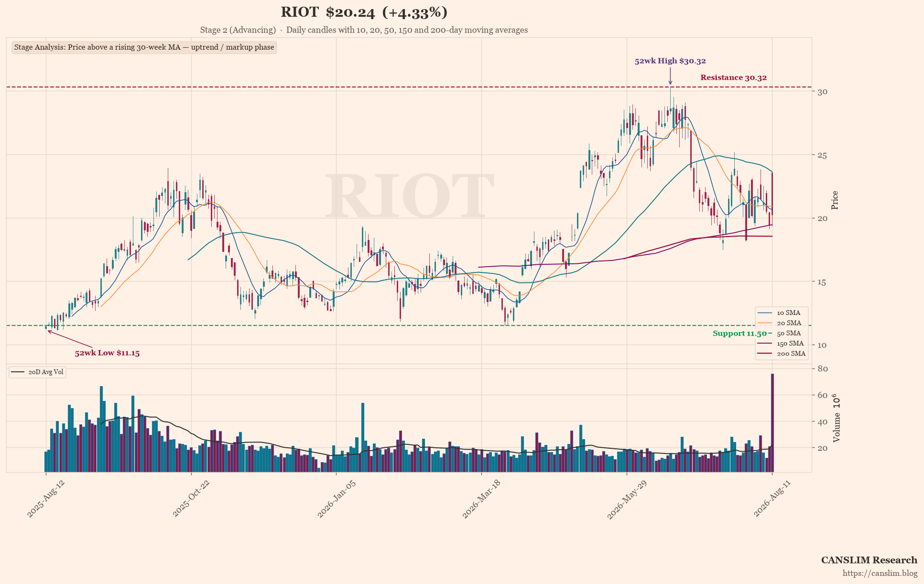
Task: Click the price axis tick '25'
Action: (x=822, y=155)
